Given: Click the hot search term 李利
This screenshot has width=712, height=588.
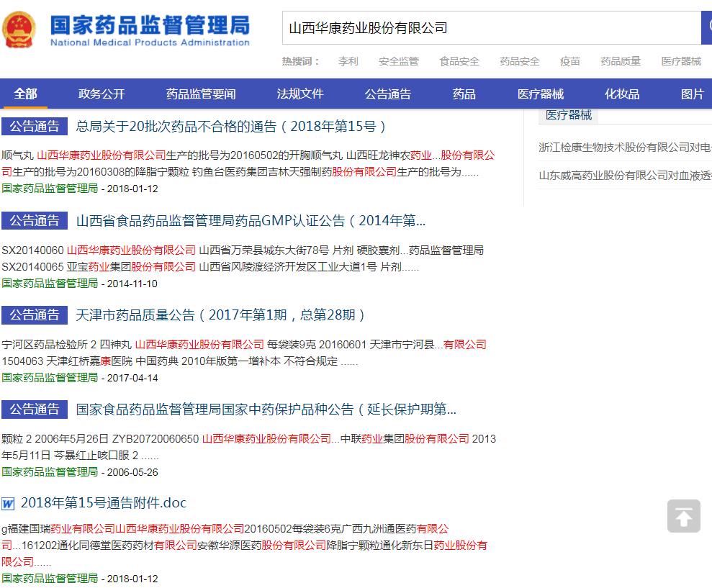Looking at the screenshot, I should [x=348, y=62].
